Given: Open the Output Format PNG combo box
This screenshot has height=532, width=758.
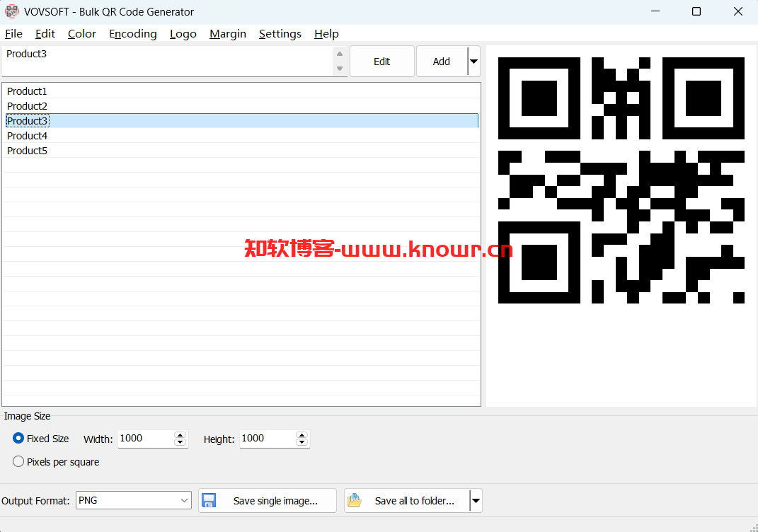Looking at the screenshot, I should pos(134,500).
